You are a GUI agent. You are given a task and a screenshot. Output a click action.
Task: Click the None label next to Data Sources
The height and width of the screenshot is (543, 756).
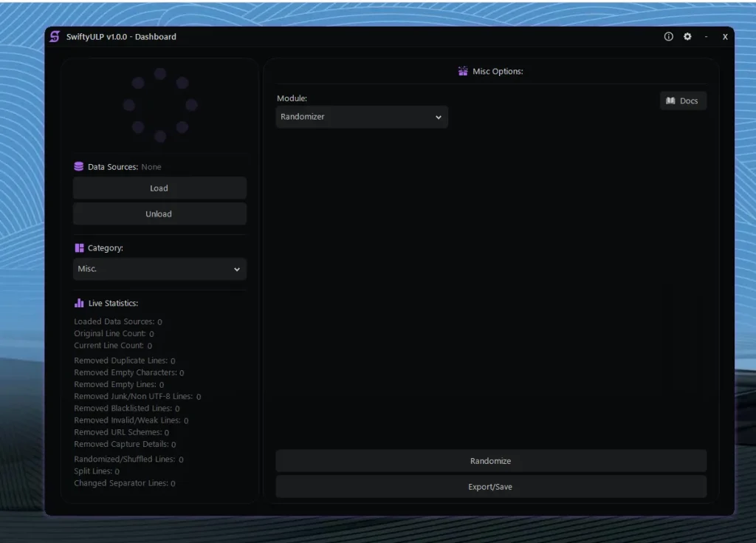click(151, 166)
